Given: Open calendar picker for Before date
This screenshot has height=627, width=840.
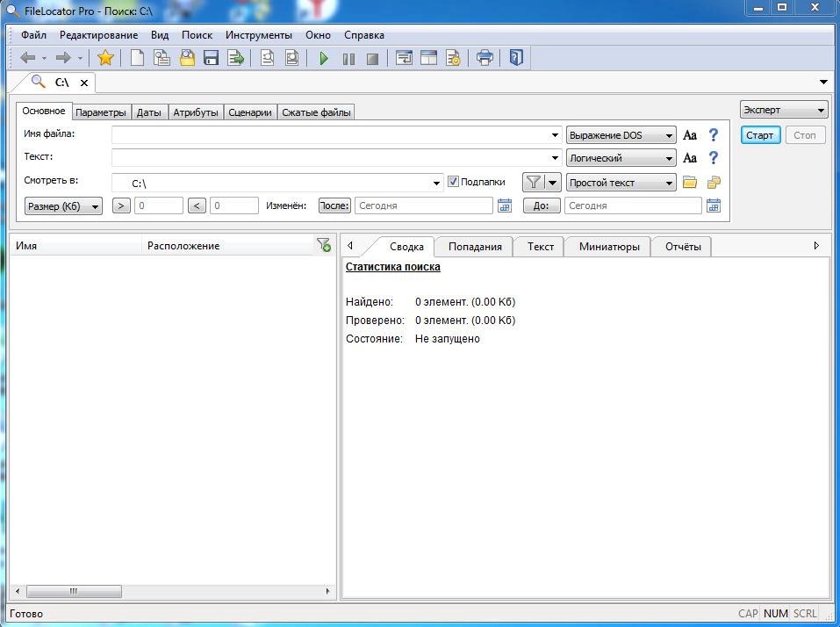Looking at the screenshot, I should point(713,205).
